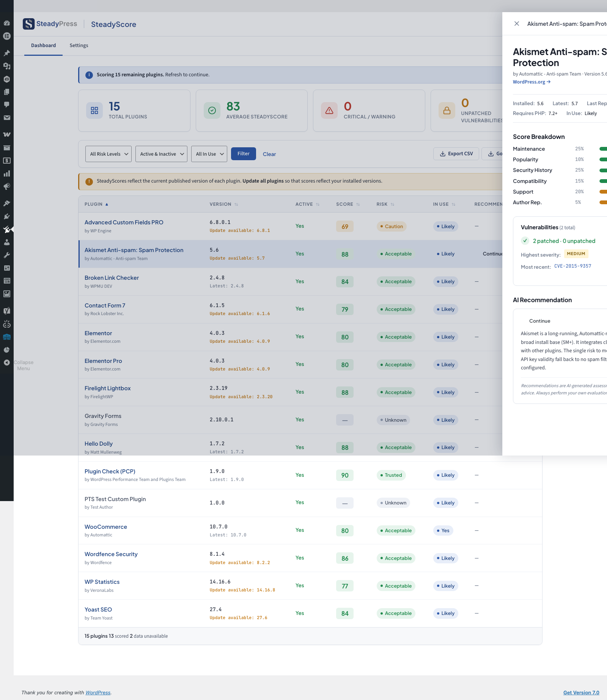The image size is (607, 700).
Task: Open Advanced Custom Fields PRO details
Action: point(124,222)
